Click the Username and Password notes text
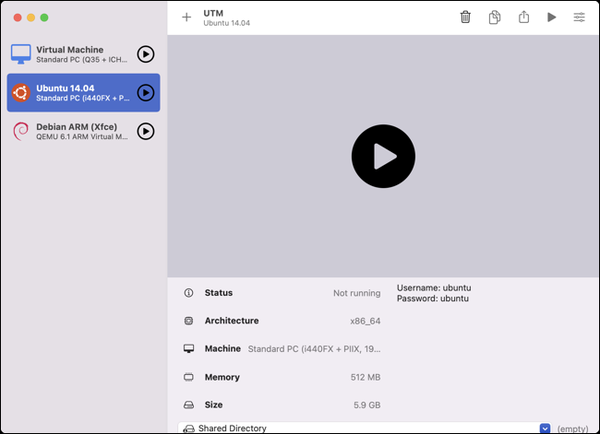 433,293
